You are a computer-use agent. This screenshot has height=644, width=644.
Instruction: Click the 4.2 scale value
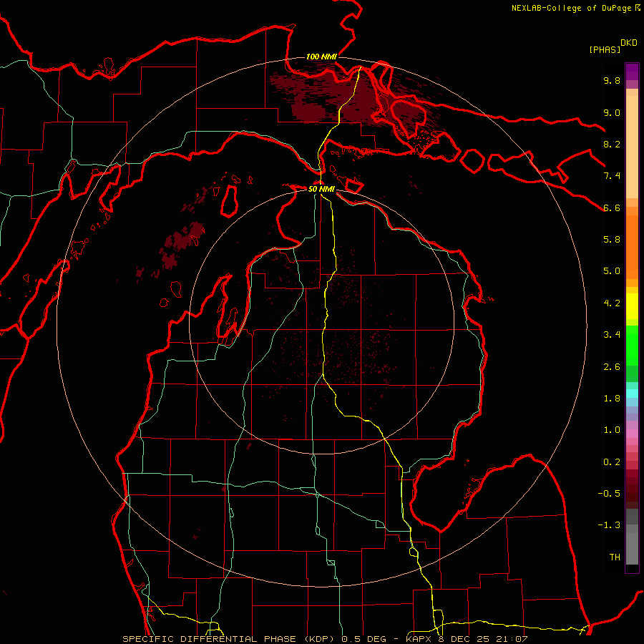click(x=612, y=303)
